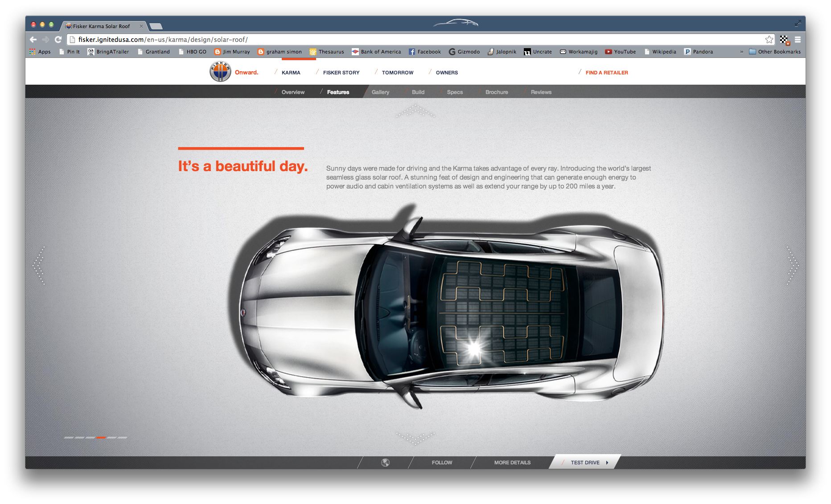The width and height of the screenshot is (831, 504).
Task: Select the active orange slide indicator dash
Action: (x=101, y=438)
